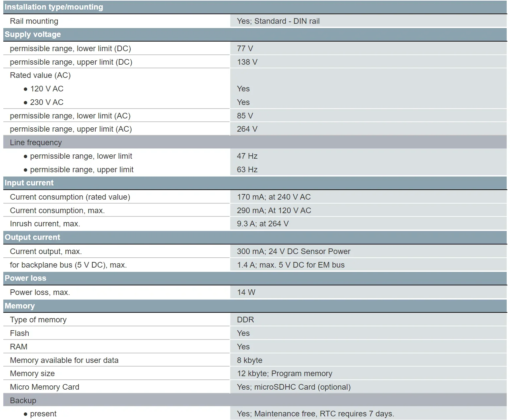Select the 'Input current' section header
Viewport: 510px width, 420px height.
(255, 183)
